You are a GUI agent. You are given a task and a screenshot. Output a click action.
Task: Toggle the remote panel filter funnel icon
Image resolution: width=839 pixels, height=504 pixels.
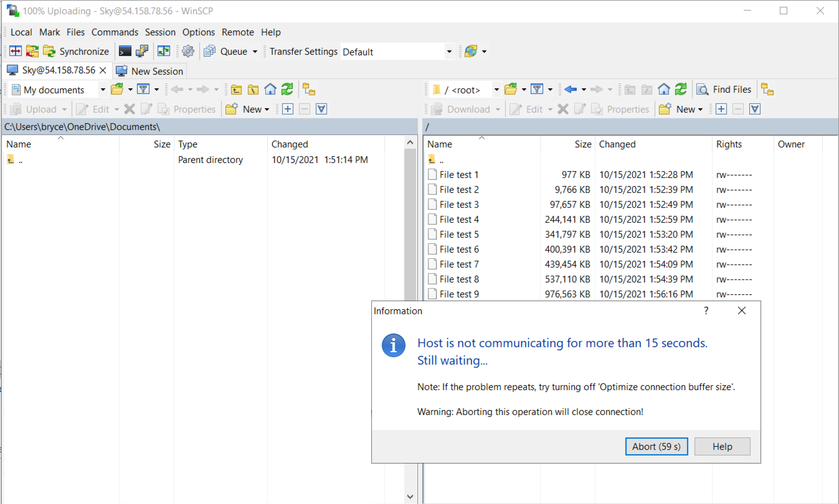point(537,89)
